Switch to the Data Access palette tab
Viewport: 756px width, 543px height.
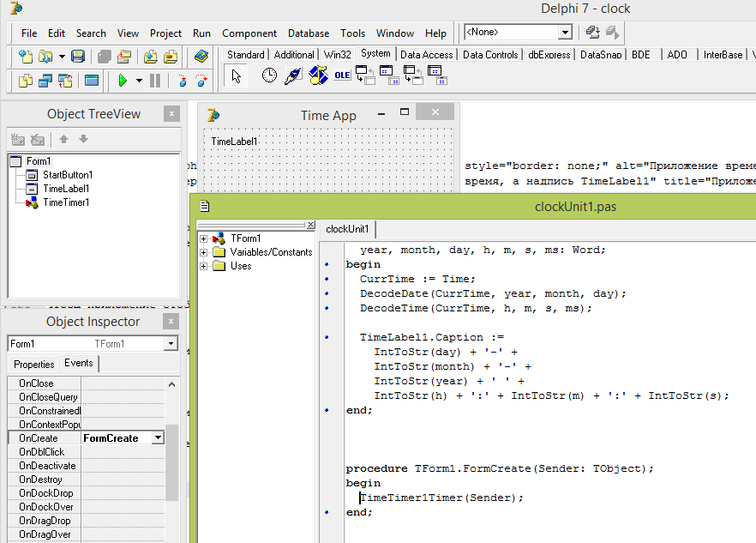[x=426, y=55]
